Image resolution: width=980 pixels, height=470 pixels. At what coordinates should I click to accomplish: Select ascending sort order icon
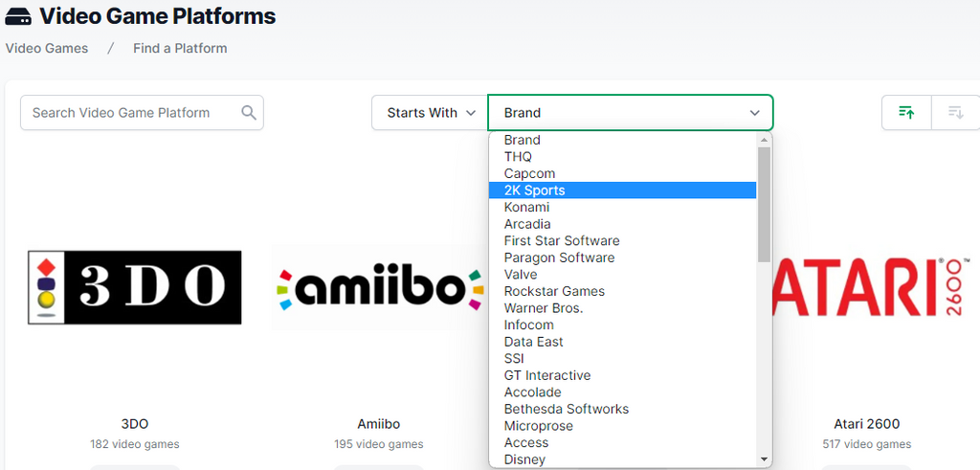(906, 113)
